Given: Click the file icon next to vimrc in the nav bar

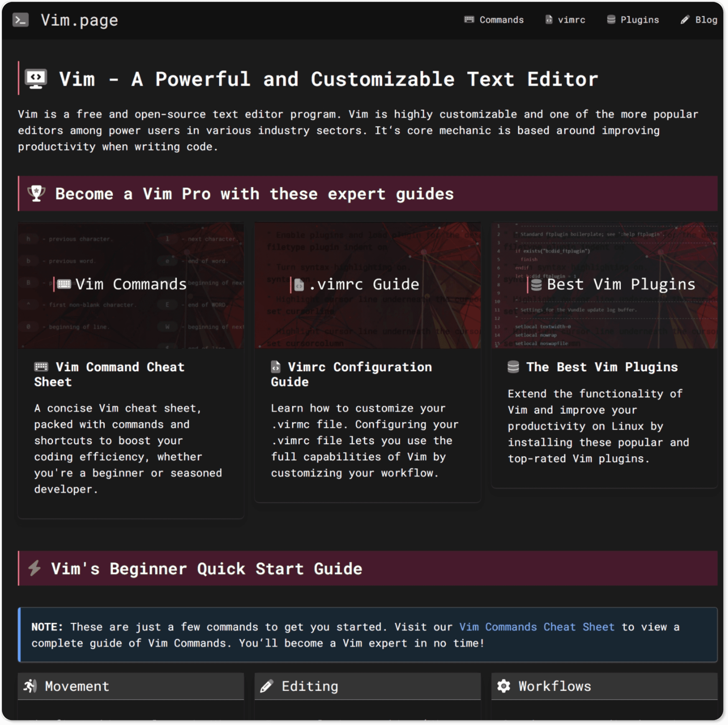Looking at the screenshot, I should click(549, 20).
